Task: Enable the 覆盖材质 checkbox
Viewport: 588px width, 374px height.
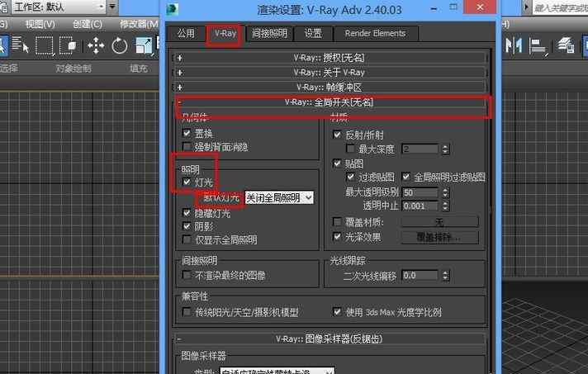Action: [x=337, y=221]
